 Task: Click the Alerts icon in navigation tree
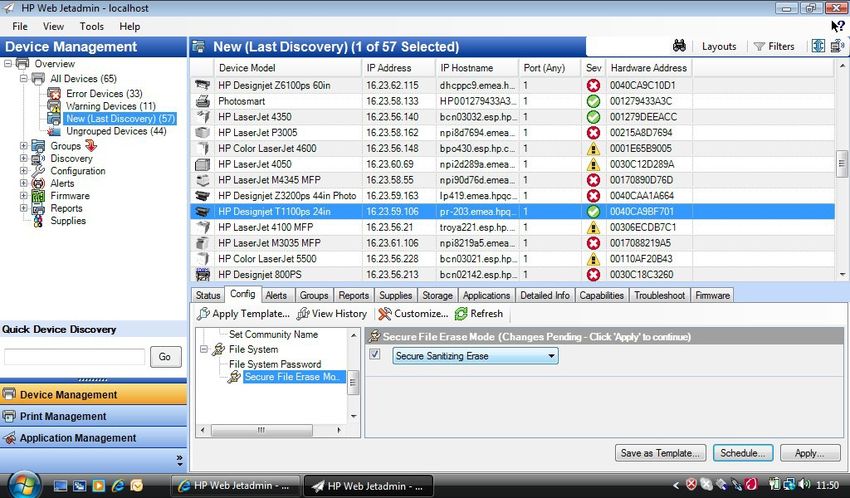(x=38, y=183)
